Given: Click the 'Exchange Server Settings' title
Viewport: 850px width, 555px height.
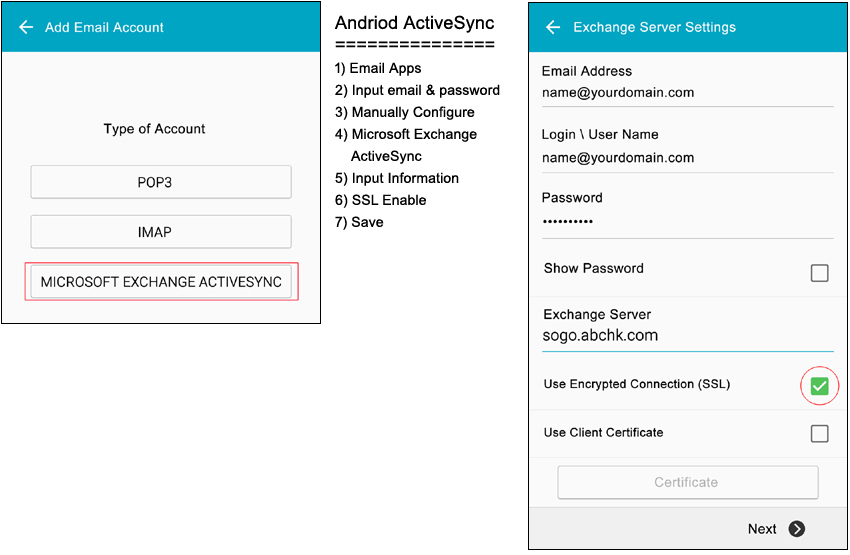Looking at the screenshot, I should 654,27.
